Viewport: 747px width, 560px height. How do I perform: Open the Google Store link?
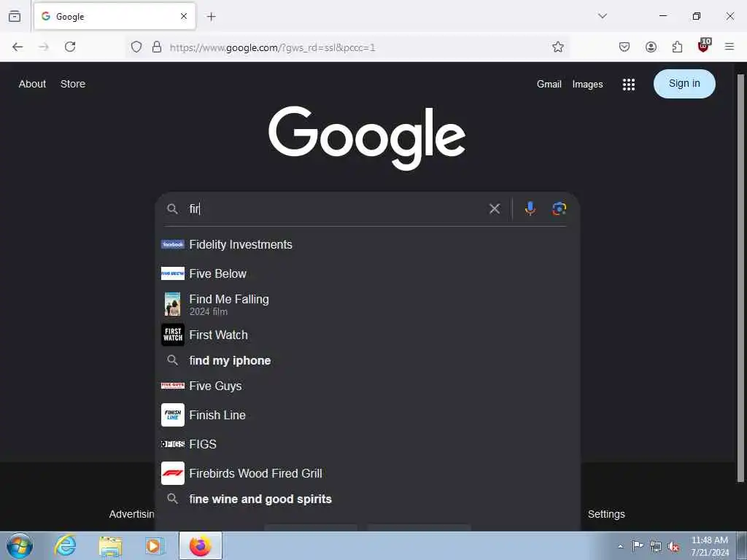click(73, 84)
